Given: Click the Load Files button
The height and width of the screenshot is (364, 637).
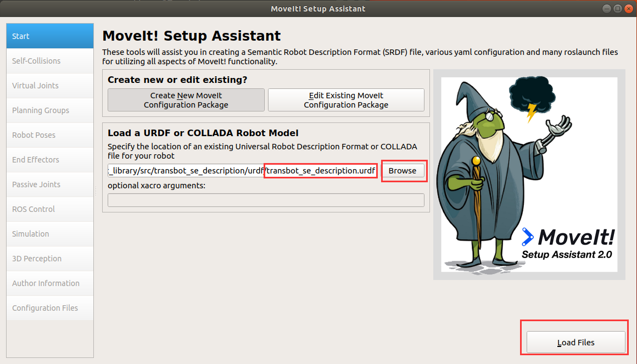Looking at the screenshot, I should coord(575,343).
